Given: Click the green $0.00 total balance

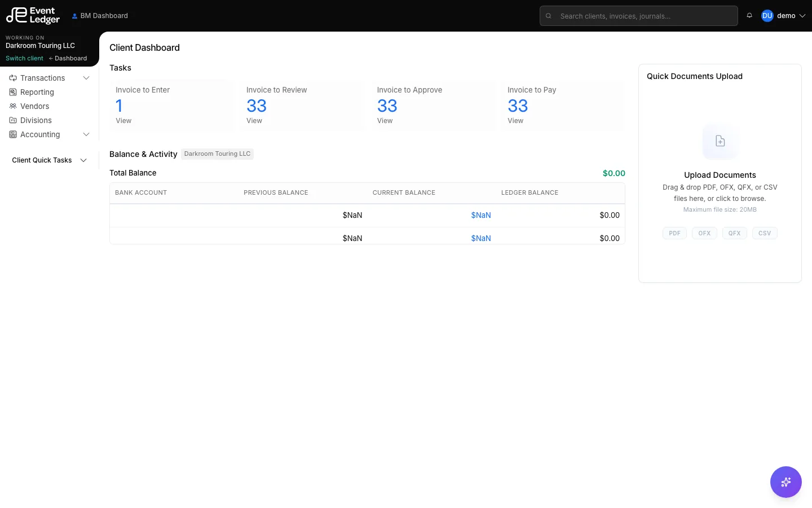Looking at the screenshot, I should tap(614, 173).
